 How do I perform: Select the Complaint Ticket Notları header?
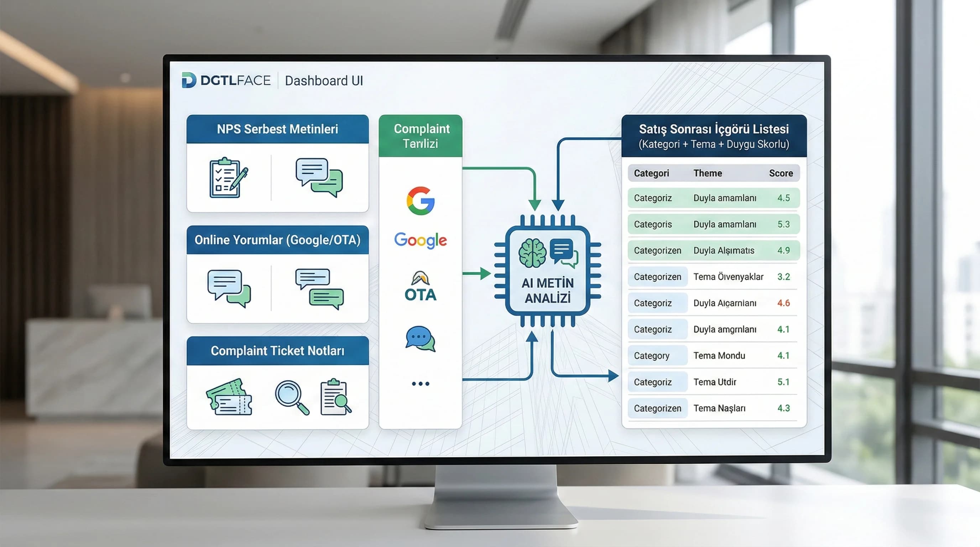(277, 351)
